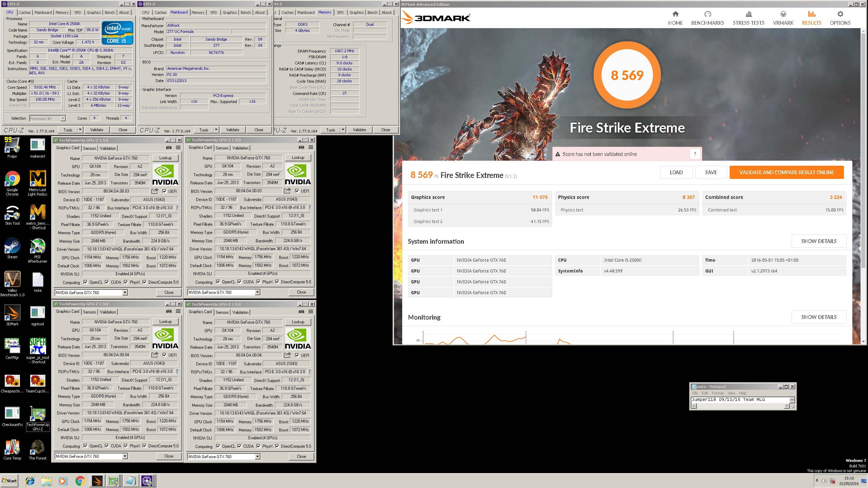Open the Fraps desktop shortcut
868x488 pixels.
[12, 148]
